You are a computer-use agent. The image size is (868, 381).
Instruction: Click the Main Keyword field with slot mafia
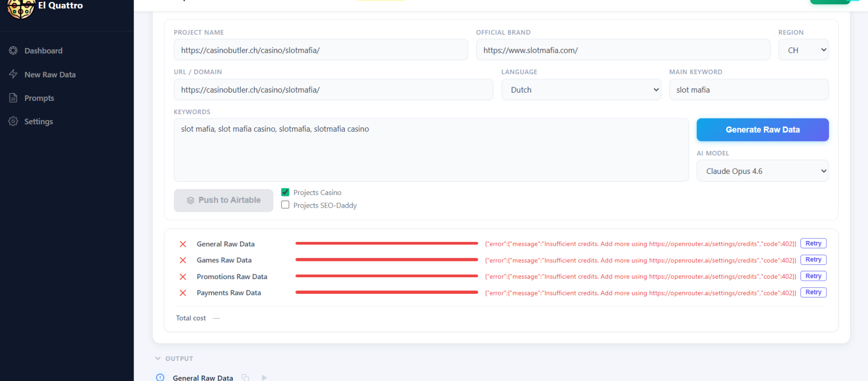pos(749,90)
